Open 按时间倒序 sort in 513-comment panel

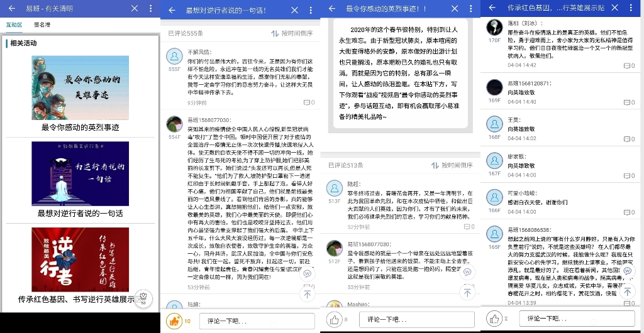[451, 165]
